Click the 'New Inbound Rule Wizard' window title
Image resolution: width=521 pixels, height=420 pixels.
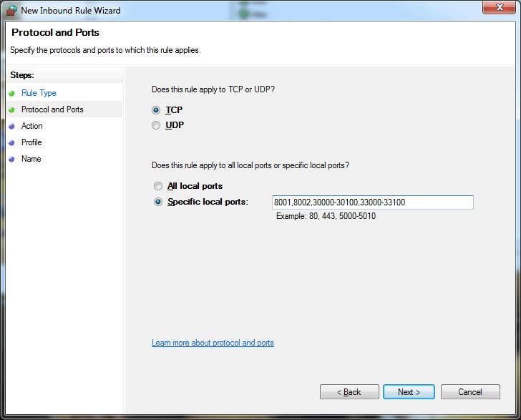pos(71,11)
